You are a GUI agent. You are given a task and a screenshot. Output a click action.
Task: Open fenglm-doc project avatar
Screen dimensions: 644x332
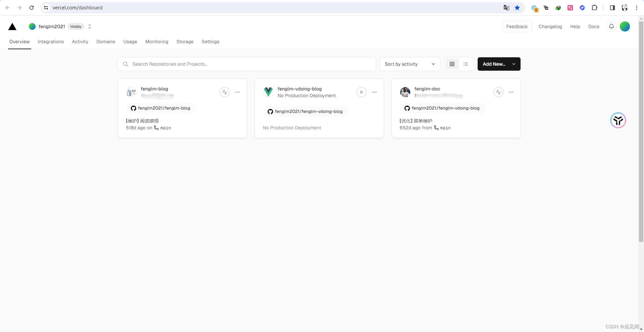click(405, 92)
